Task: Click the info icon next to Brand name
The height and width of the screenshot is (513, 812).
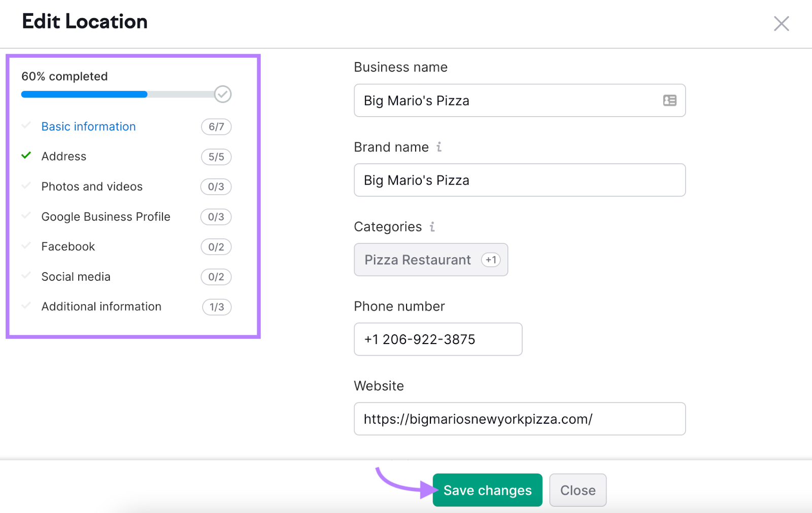Action: click(x=439, y=147)
